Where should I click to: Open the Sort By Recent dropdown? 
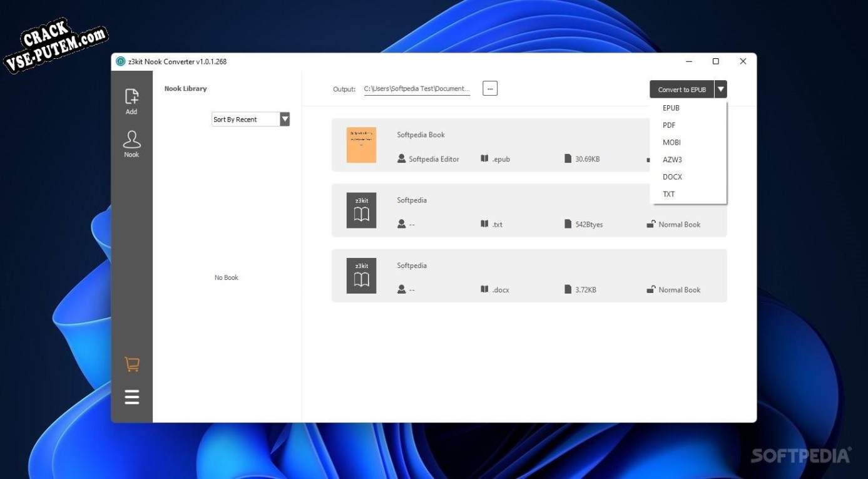click(251, 119)
